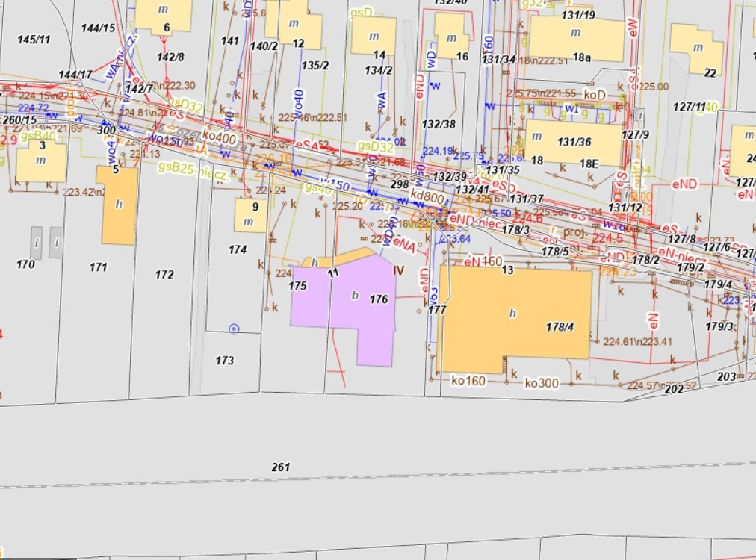
Task: Select the orange building h on parcel 171
Action: click(x=117, y=205)
